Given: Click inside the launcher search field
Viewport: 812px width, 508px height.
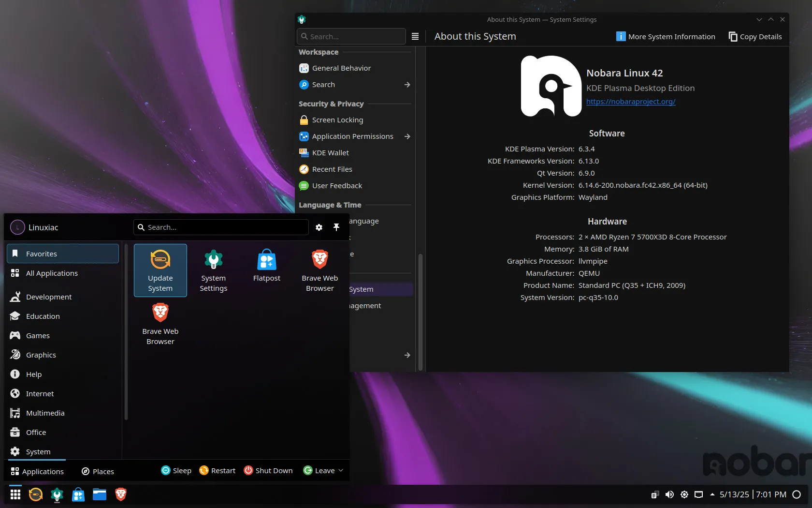Looking at the screenshot, I should [x=220, y=227].
